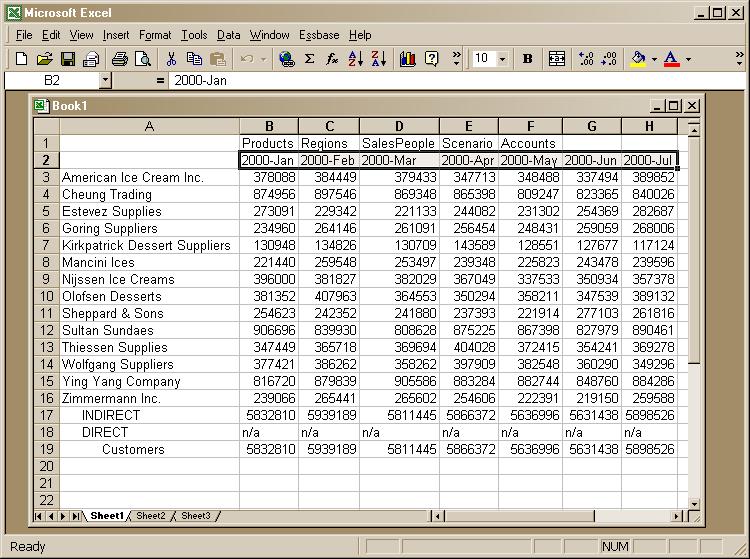
Task: Open the fill color dropdown arrow
Action: 654,59
